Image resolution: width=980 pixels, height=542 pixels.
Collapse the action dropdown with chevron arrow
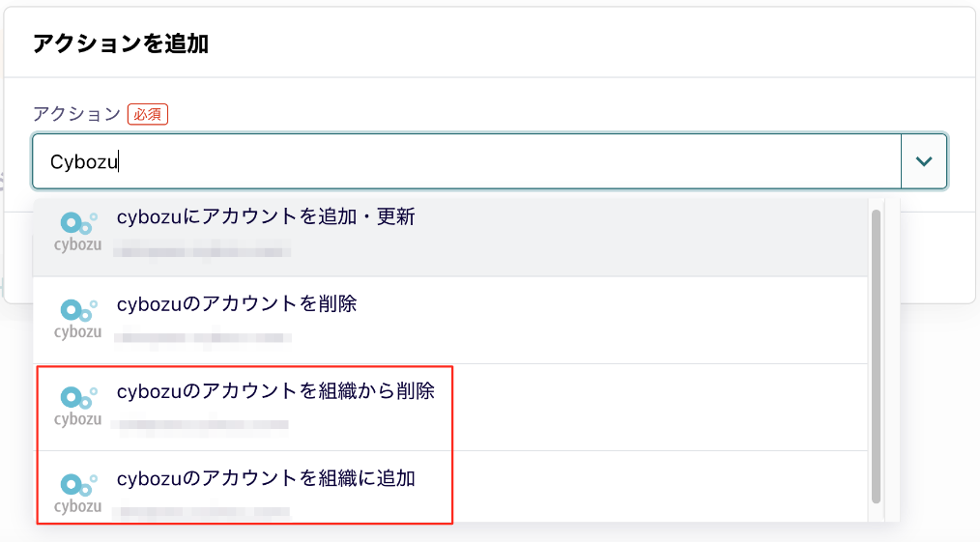[924, 161]
